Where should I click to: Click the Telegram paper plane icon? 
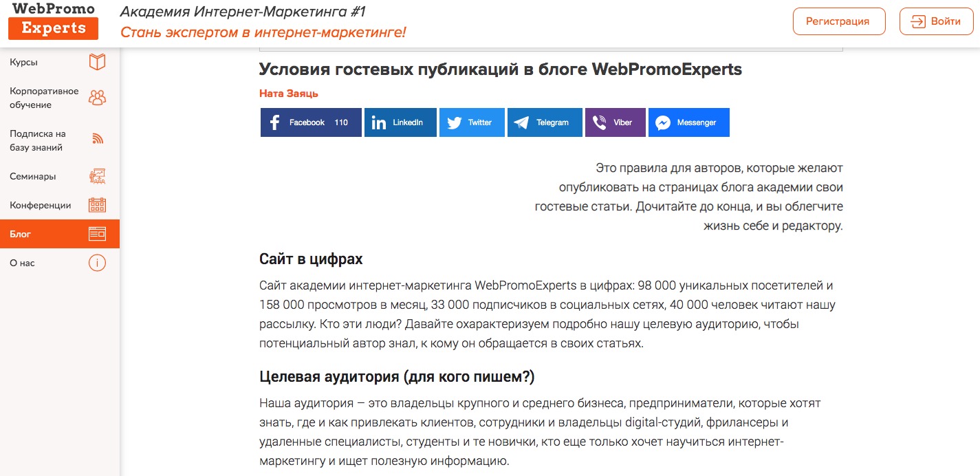(522, 122)
